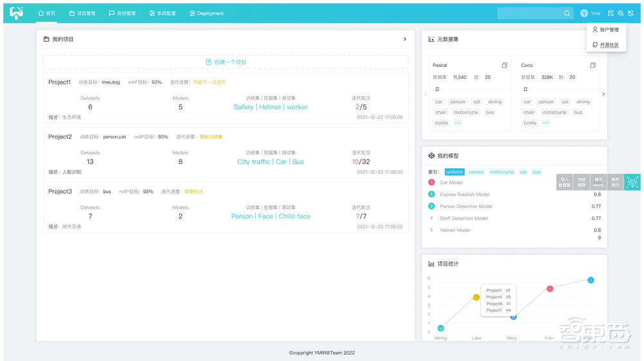The height and width of the screenshot is (361, 644).
Task: Expand more Pascal tags with the ellipsis
Action: point(457,123)
